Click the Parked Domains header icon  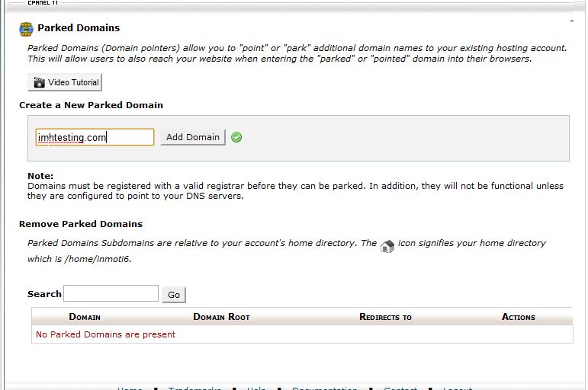tap(26, 29)
